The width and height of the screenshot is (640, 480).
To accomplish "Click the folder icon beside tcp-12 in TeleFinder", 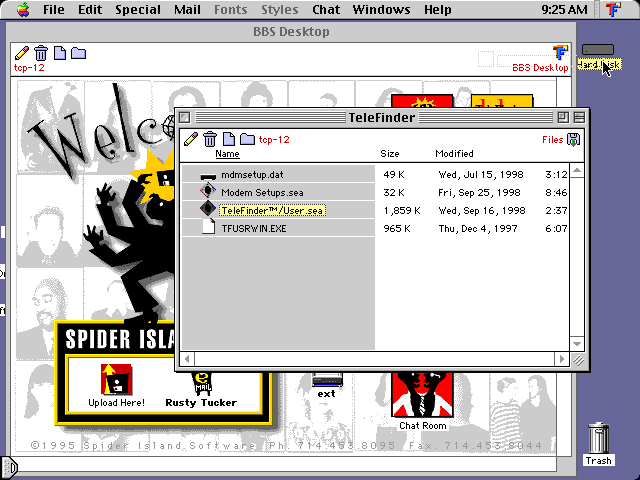I will (247, 139).
